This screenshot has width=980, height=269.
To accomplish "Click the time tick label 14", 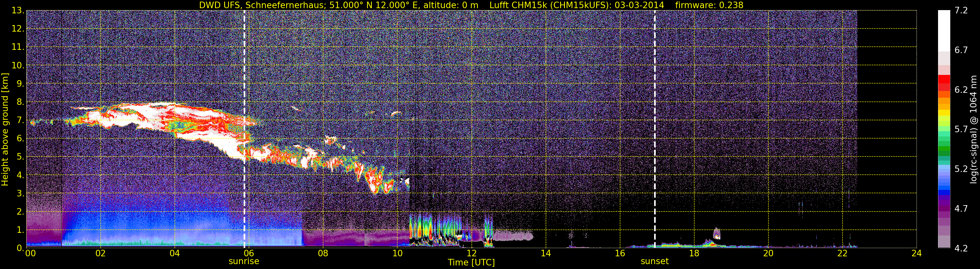I will 545,253.
